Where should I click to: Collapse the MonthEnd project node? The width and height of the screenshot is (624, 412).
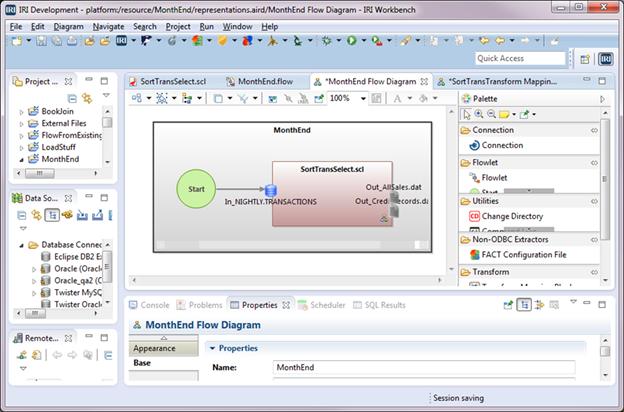[21, 160]
